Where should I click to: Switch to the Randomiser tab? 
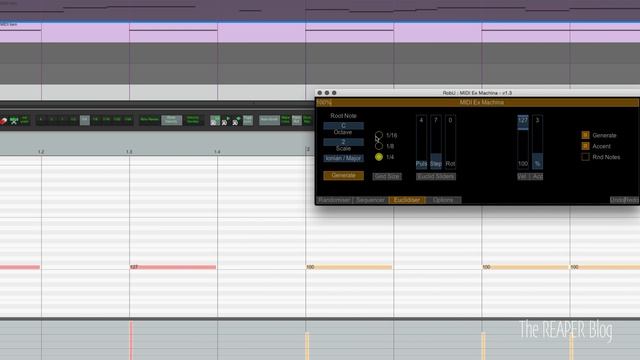pyautogui.click(x=334, y=200)
